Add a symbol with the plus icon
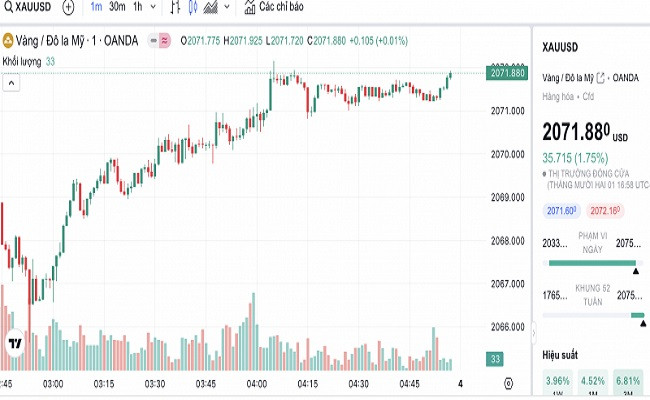 (68, 7)
